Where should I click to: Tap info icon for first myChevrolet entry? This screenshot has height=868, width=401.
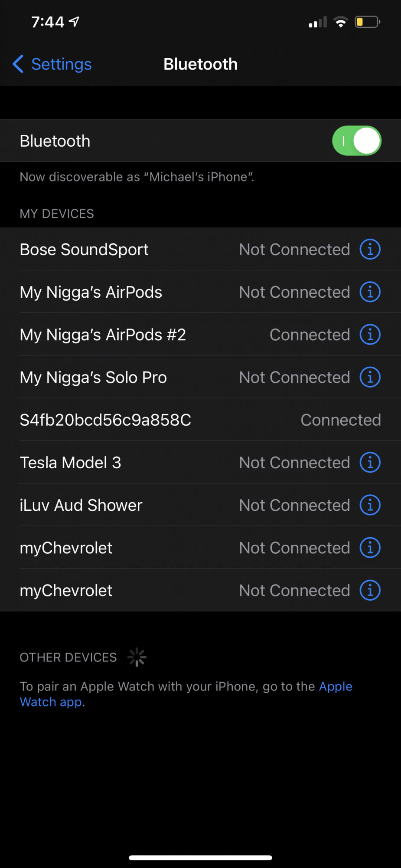pos(370,548)
